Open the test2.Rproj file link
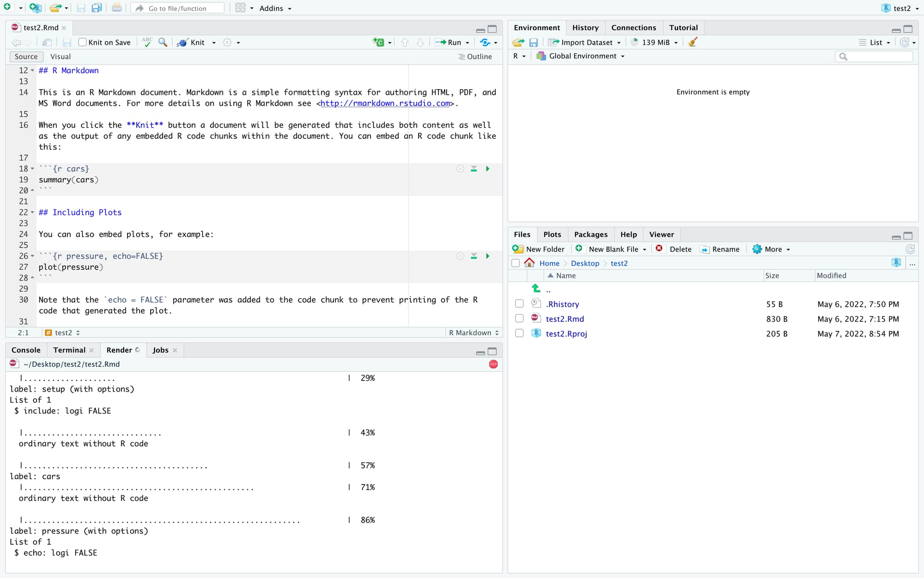924x578 pixels. point(566,334)
